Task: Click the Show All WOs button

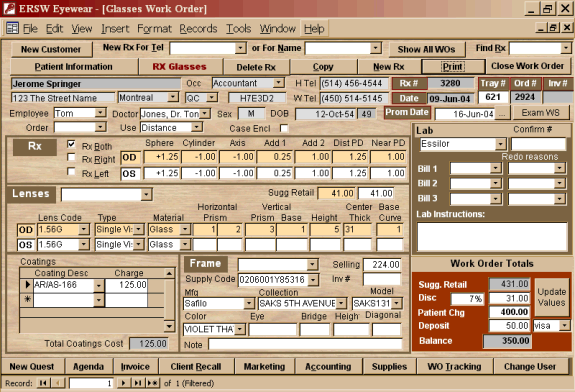Action: tap(426, 49)
